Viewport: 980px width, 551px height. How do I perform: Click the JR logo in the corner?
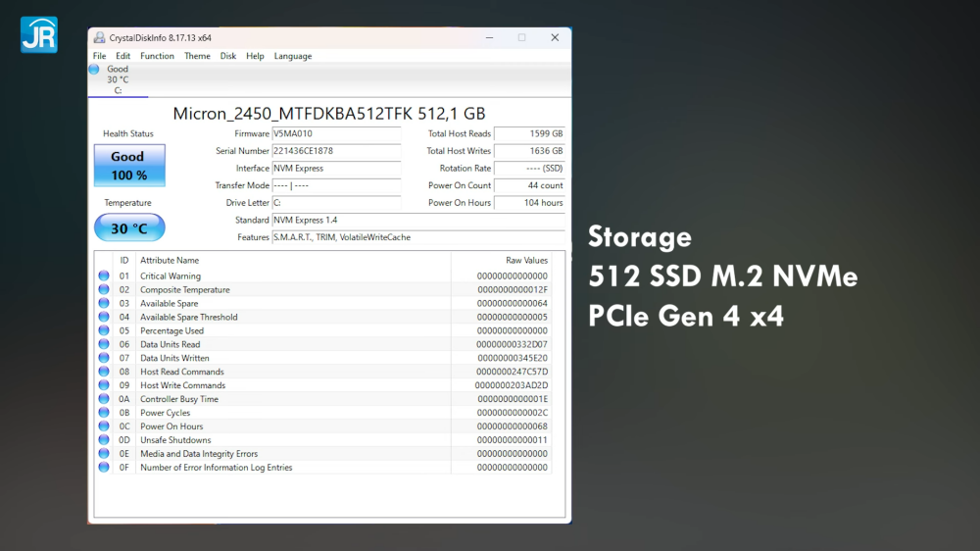(x=39, y=34)
